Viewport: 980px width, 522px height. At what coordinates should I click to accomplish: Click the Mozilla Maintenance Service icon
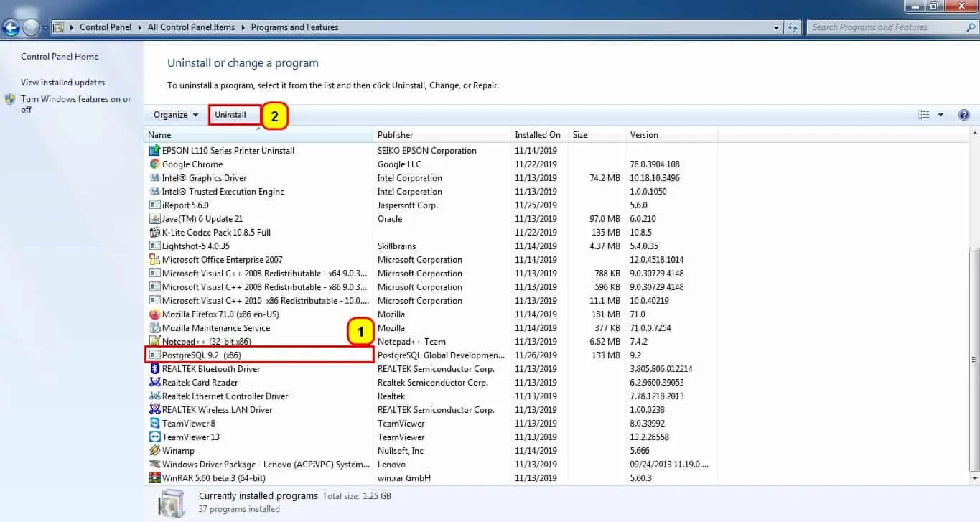[154, 328]
